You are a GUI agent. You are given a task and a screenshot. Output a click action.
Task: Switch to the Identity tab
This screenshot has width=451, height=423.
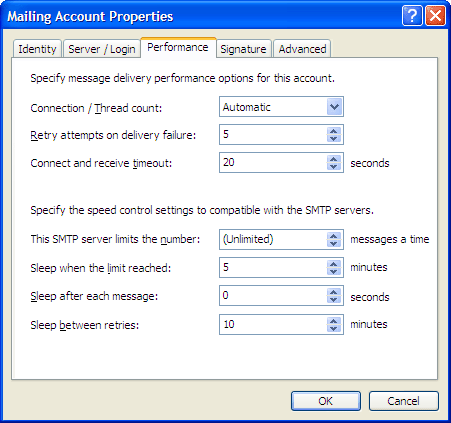coord(37,49)
